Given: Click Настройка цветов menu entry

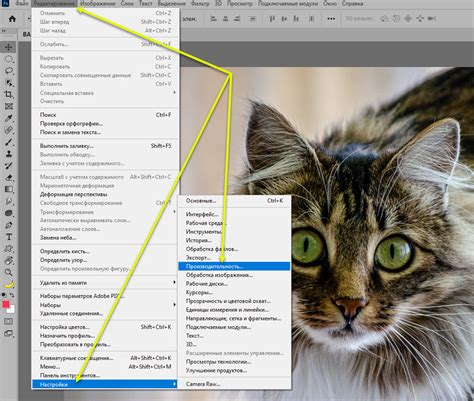Looking at the screenshot, I should click(x=105, y=327).
